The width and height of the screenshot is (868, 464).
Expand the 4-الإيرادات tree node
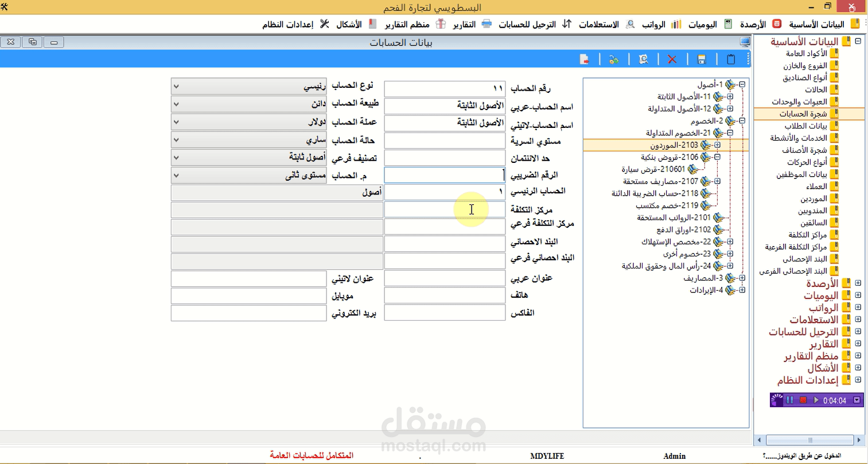pos(742,290)
